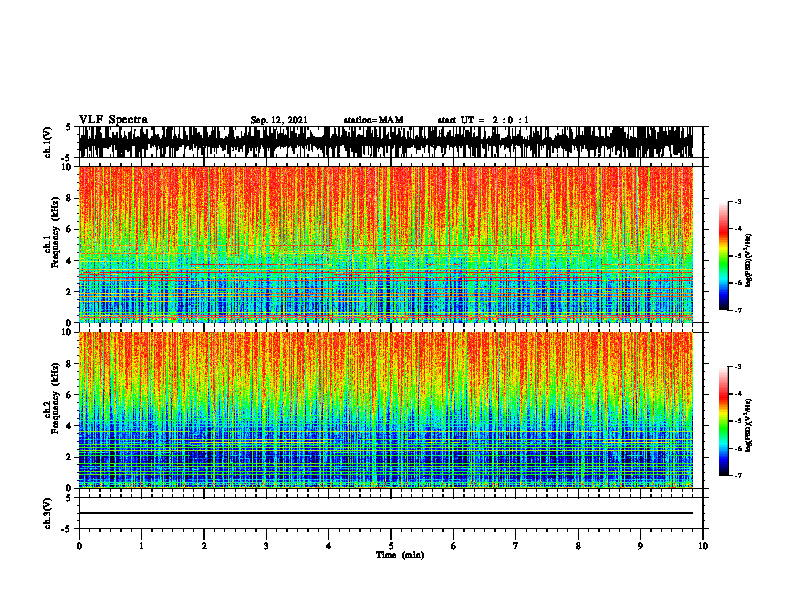Click inside the ch.2 spectrogram panel
This screenshot has height=612, width=792.
(x=385, y=410)
